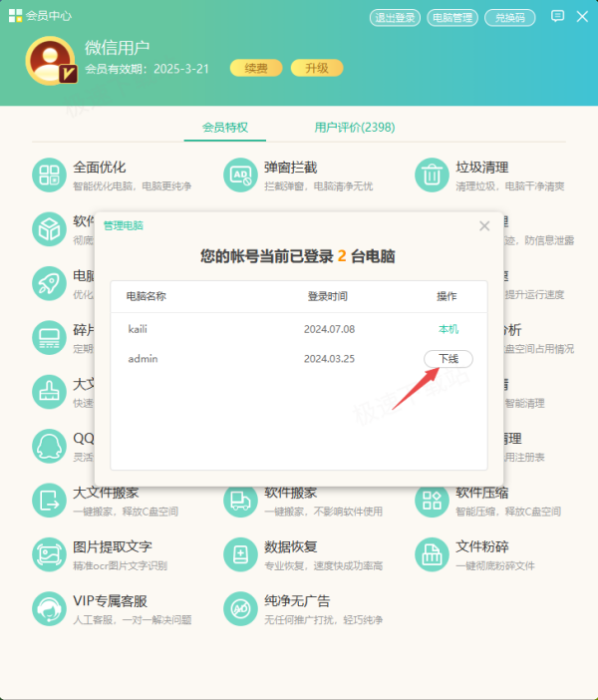The height and width of the screenshot is (700, 598).
Task: Click login date 2024.07.08
Action: [x=329, y=329]
